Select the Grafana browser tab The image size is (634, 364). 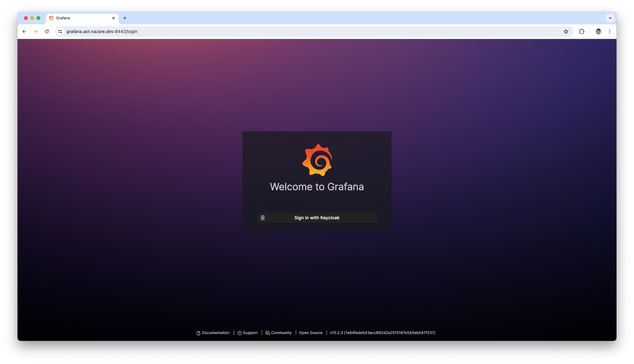(82, 18)
